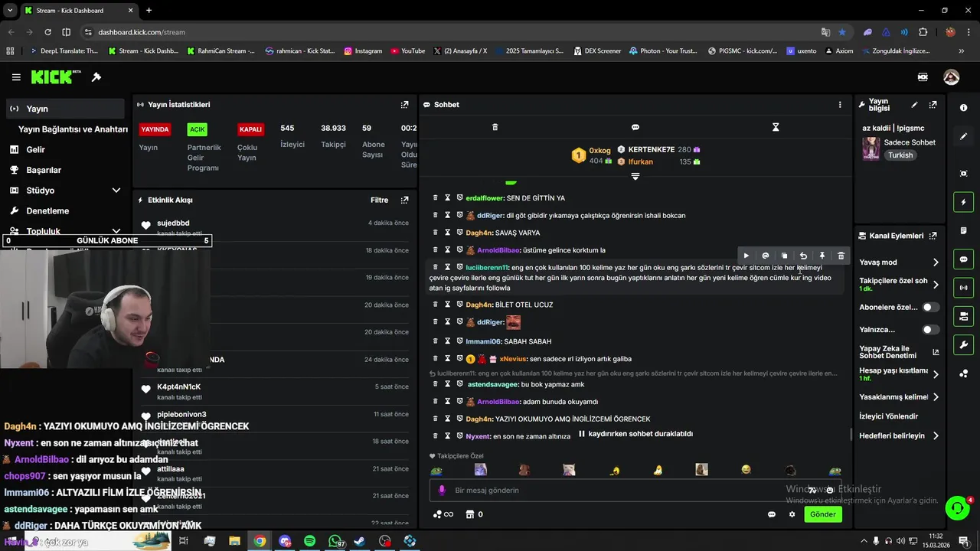Collapse the leaderboard with the double-arrow
980x551 pixels.
(x=635, y=176)
